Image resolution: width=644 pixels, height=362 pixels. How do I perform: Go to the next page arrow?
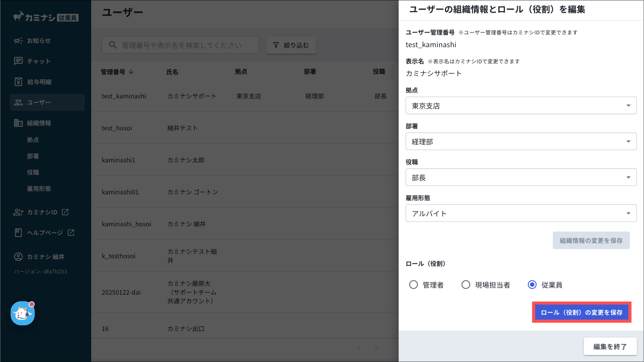[376, 348]
